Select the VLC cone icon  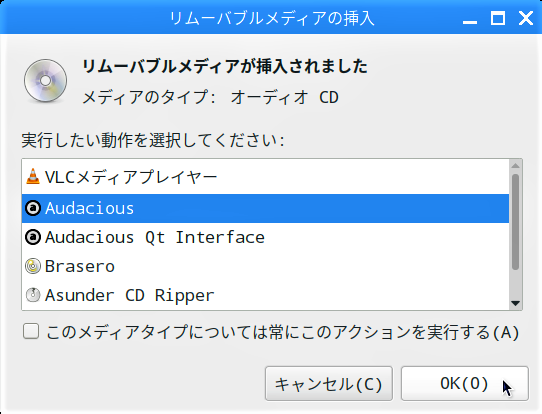click(33, 177)
